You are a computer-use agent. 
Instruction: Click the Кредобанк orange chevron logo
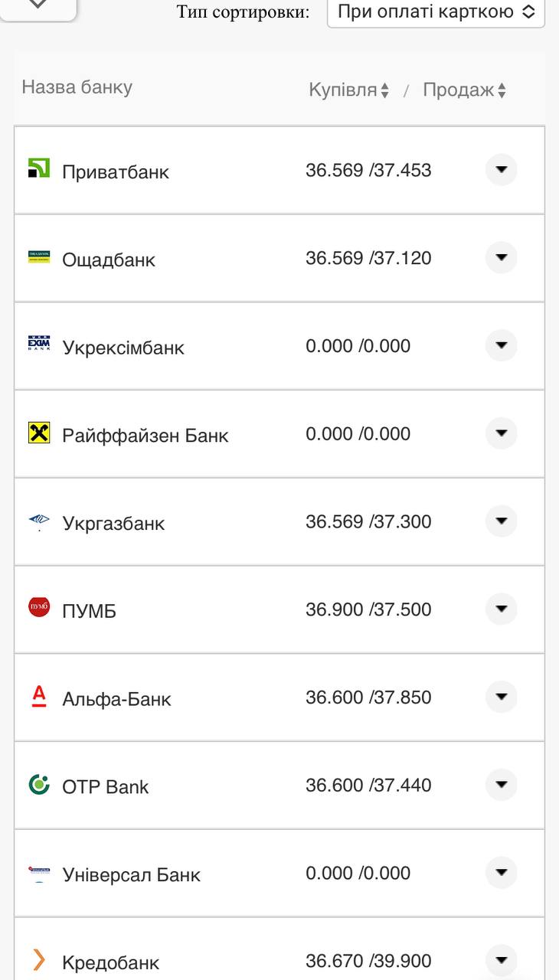[39, 959]
